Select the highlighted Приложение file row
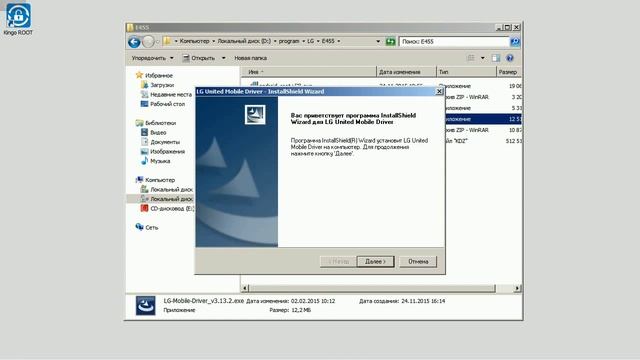Screen dimensions: 640x360 [x=482, y=119]
